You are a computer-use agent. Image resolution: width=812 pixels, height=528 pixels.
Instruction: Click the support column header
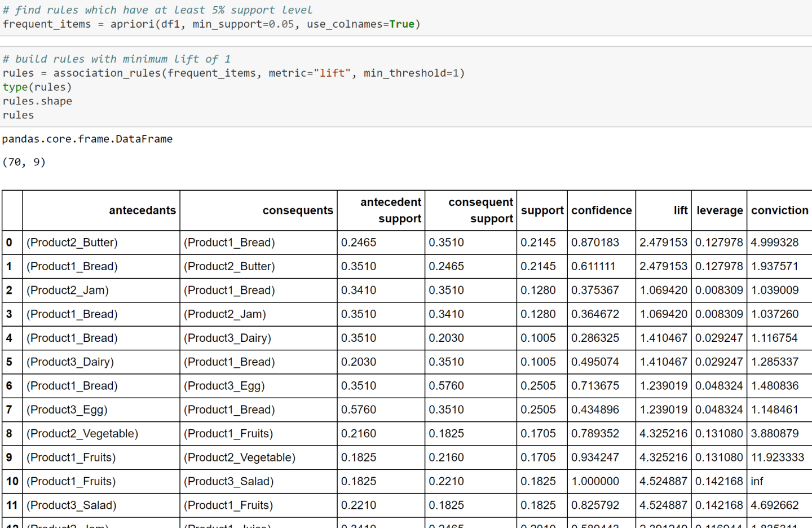(x=542, y=210)
